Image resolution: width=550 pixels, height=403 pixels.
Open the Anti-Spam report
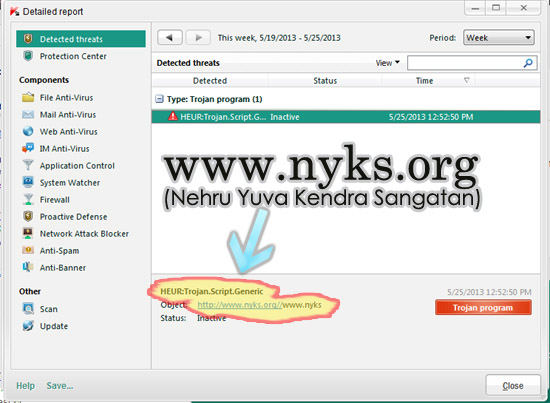[59, 251]
